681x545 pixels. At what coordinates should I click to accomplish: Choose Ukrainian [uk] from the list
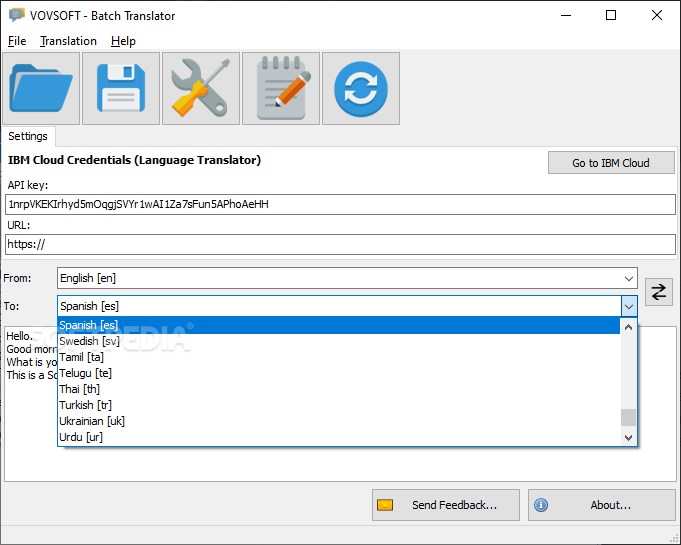coord(339,421)
